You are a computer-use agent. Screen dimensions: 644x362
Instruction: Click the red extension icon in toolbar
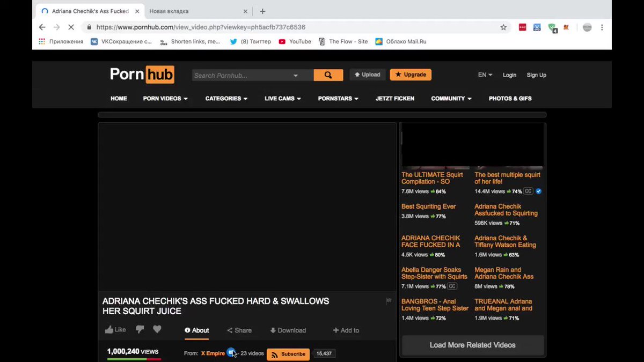point(523,27)
